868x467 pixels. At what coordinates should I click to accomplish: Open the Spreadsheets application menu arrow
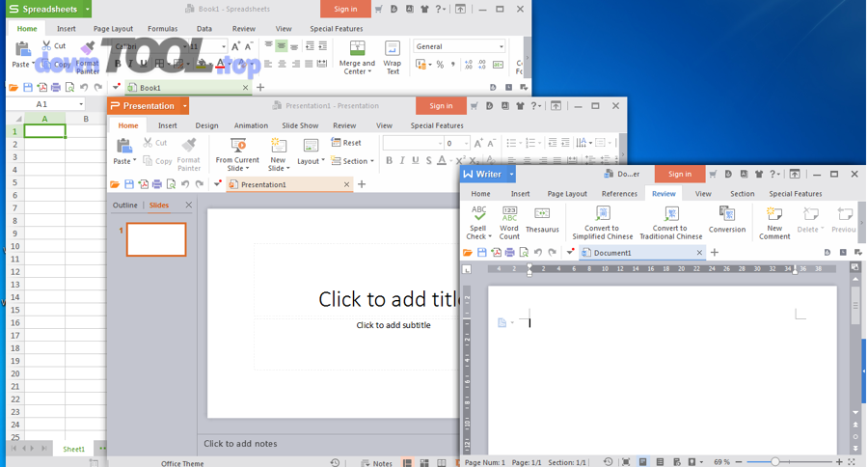[87, 9]
